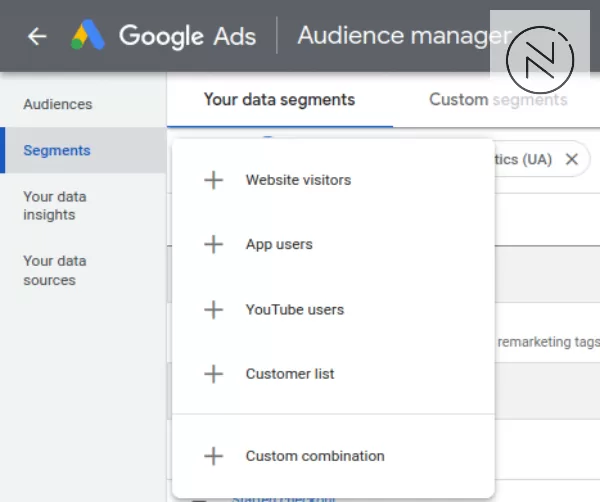600x502 pixels.
Task: Choose App users segment option
Action: coord(279,245)
